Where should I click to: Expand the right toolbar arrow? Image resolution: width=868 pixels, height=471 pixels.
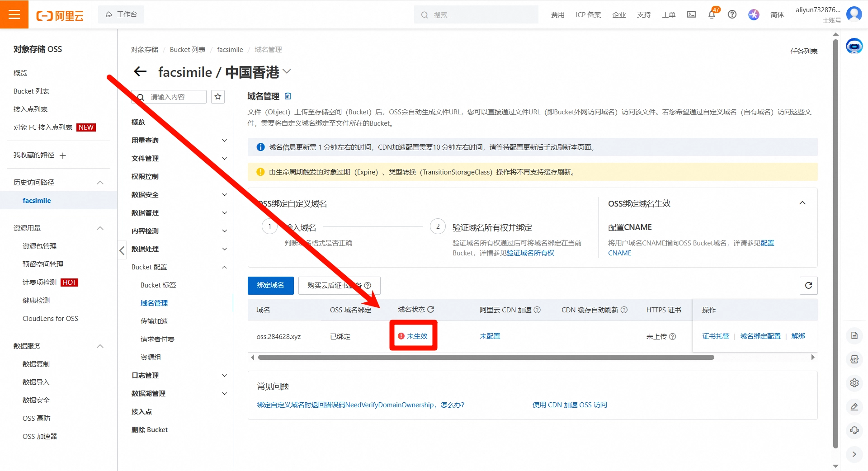tap(854, 454)
